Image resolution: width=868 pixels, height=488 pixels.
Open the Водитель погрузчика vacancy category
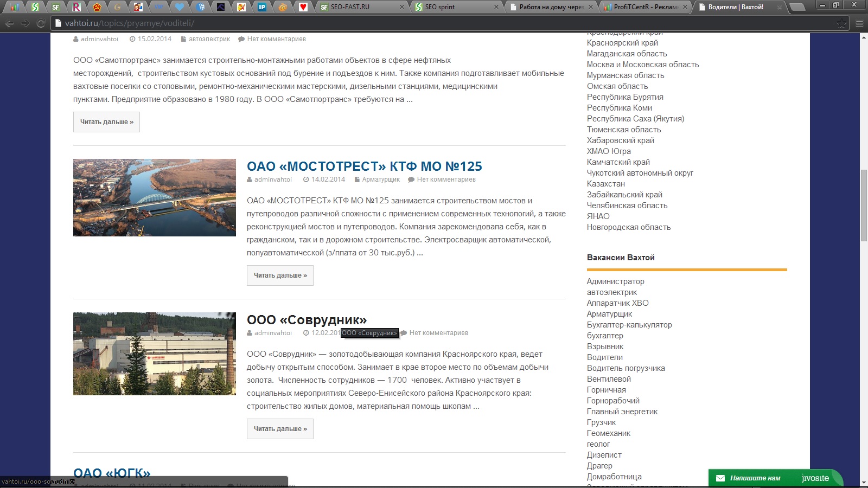tap(626, 368)
